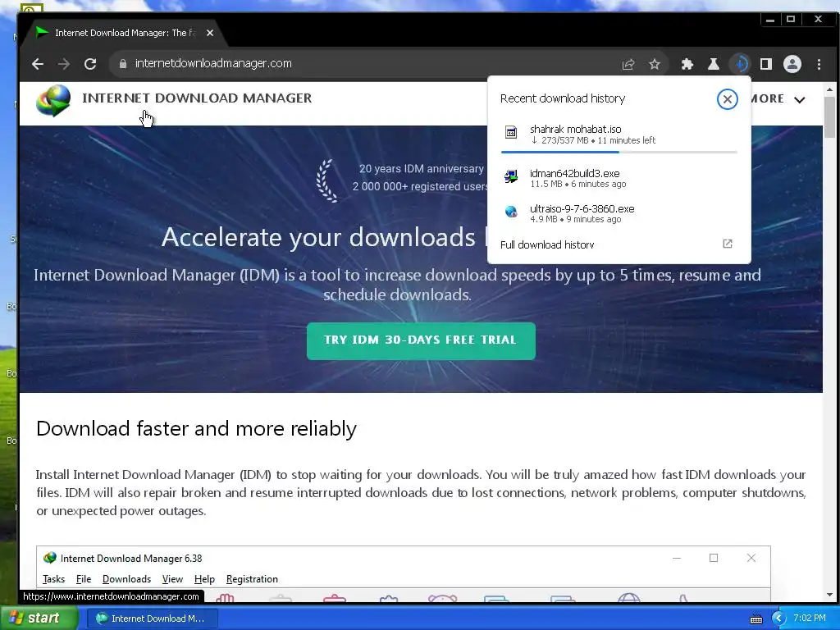The height and width of the screenshot is (630, 840).
Task: Reload the page with the refresh icon
Action: pyautogui.click(x=90, y=64)
